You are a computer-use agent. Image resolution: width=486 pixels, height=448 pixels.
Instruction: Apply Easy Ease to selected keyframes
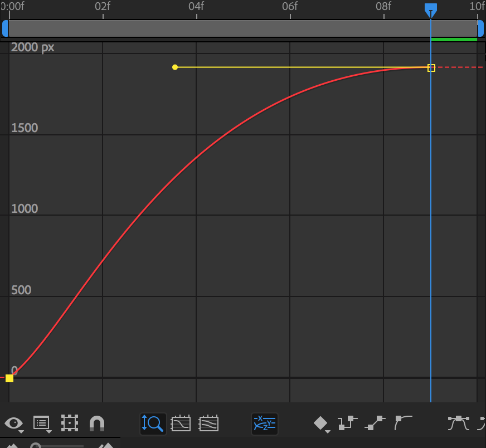point(459,423)
